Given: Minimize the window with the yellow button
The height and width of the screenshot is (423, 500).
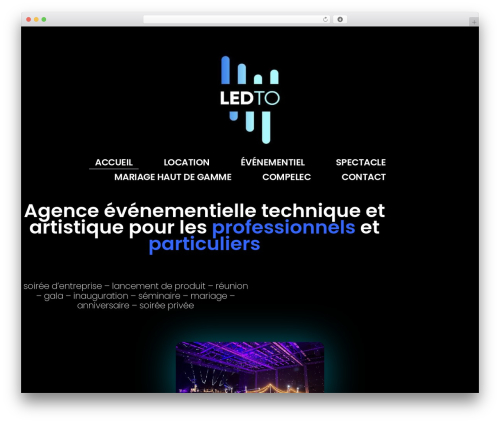Looking at the screenshot, I should (x=36, y=19).
